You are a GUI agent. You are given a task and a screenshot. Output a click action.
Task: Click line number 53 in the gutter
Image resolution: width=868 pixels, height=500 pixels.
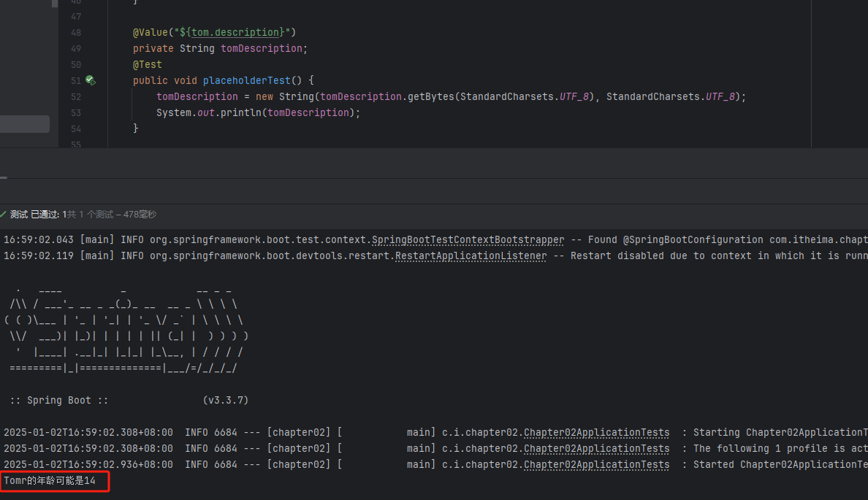point(76,112)
